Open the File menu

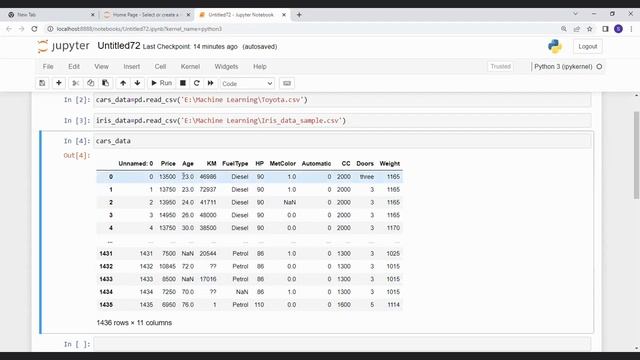(x=48, y=67)
